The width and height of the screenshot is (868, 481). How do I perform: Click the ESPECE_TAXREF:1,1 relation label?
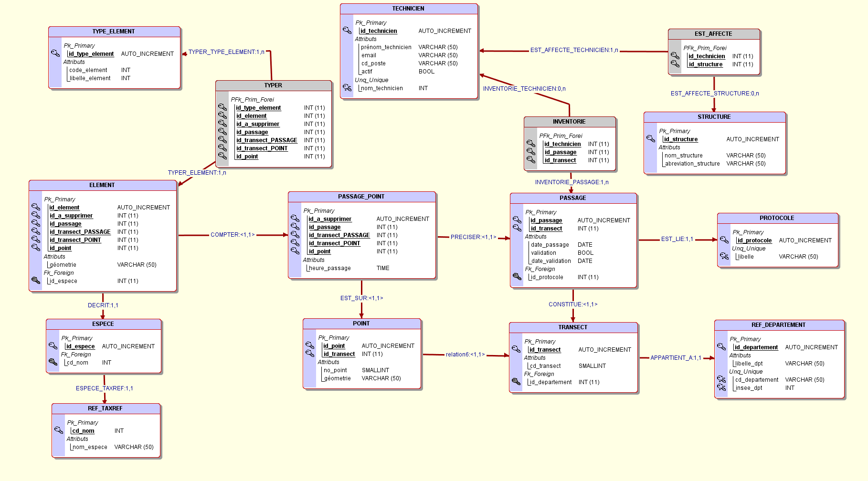pyautogui.click(x=105, y=388)
